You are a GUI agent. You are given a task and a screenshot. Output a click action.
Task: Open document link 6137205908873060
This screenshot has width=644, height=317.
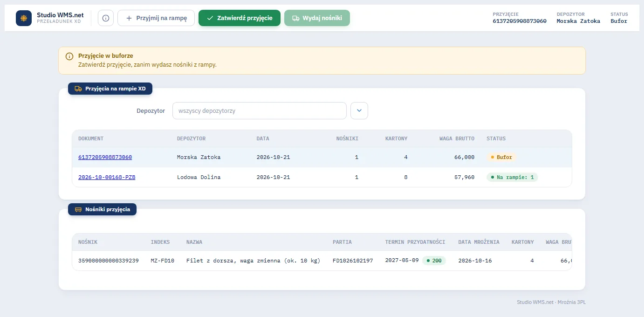[105, 157]
